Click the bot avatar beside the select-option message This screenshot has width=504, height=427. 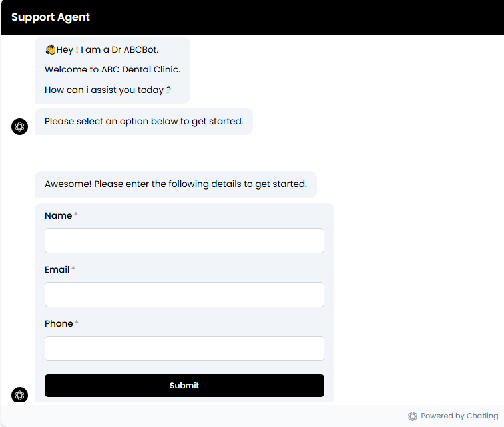pyautogui.click(x=20, y=126)
